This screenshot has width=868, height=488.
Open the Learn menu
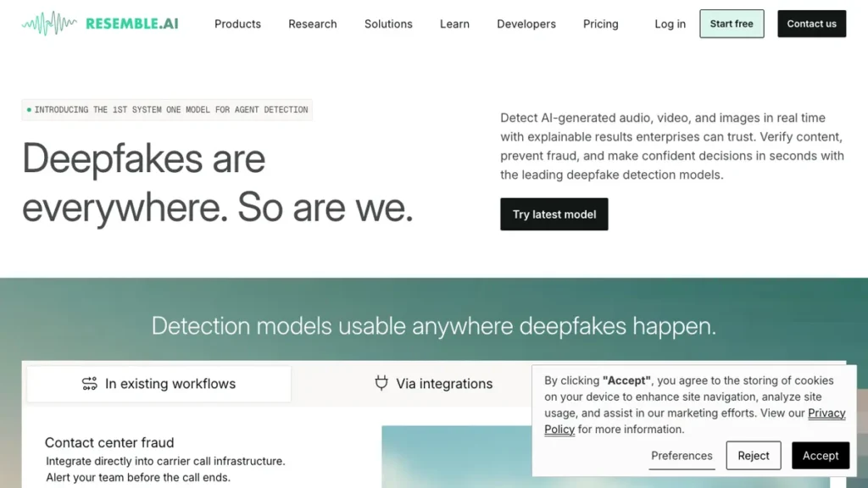454,24
